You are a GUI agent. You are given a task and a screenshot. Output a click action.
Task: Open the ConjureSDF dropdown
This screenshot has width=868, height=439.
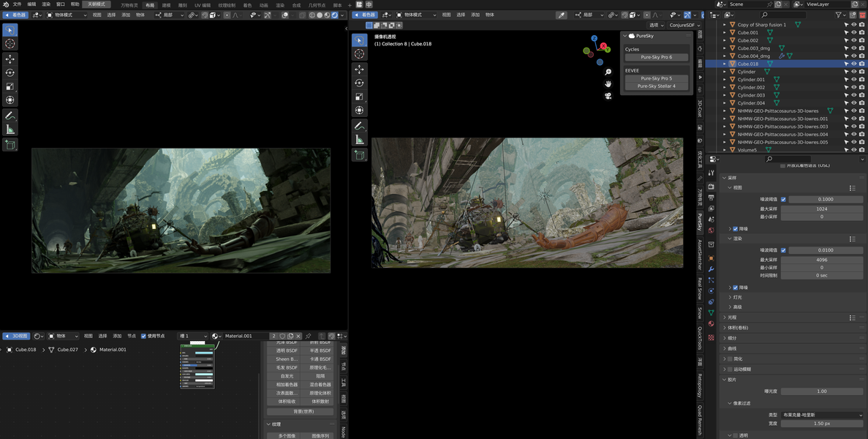tap(684, 26)
